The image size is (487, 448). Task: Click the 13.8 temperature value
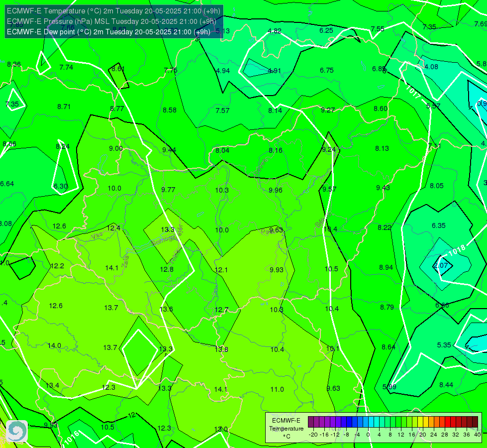221,349
